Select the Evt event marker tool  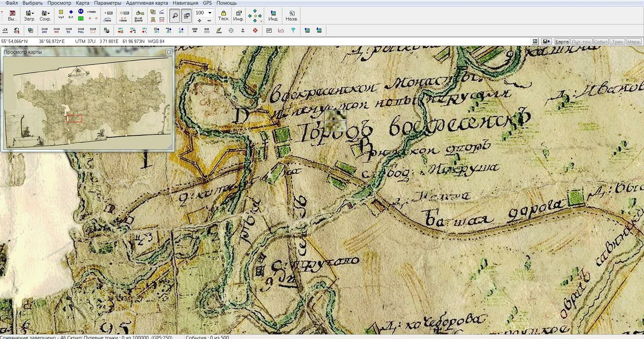[x=71, y=14]
